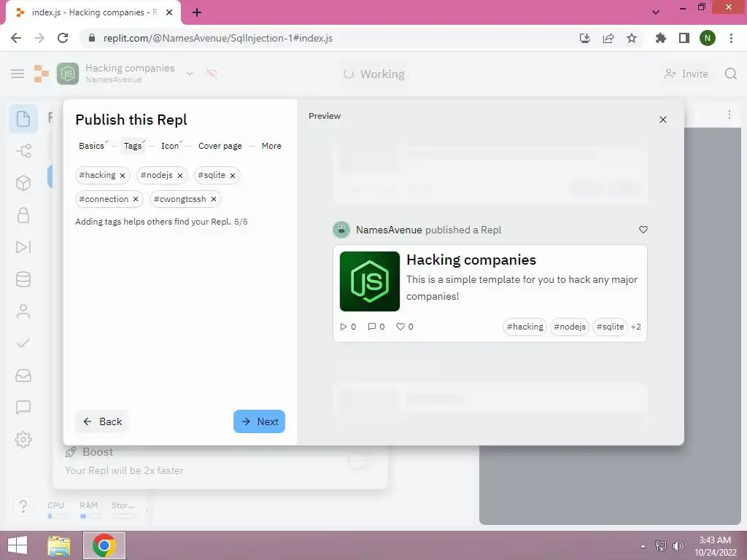Click the Storage usage meter
This screenshot has width=747, height=560.
(x=123, y=510)
